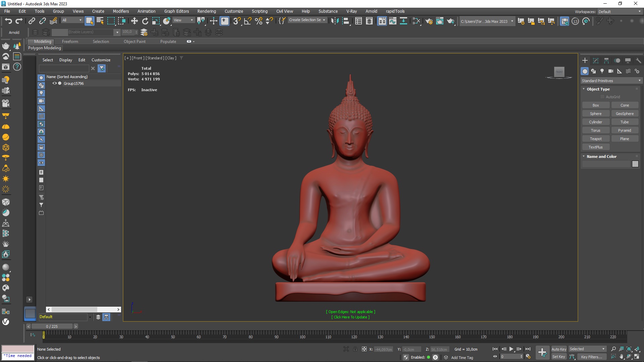Open the selection filter All dropdown
The height and width of the screenshot is (362, 644).
pos(72,20)
